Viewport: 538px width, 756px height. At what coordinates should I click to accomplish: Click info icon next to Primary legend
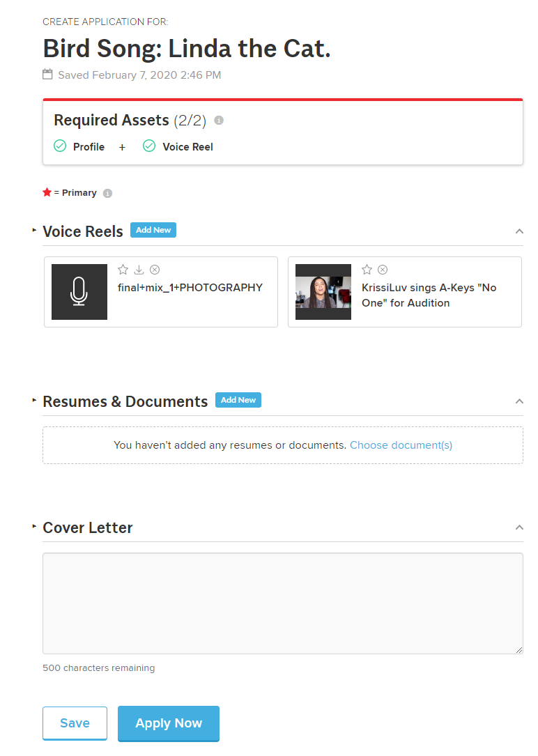coord(107,193)
